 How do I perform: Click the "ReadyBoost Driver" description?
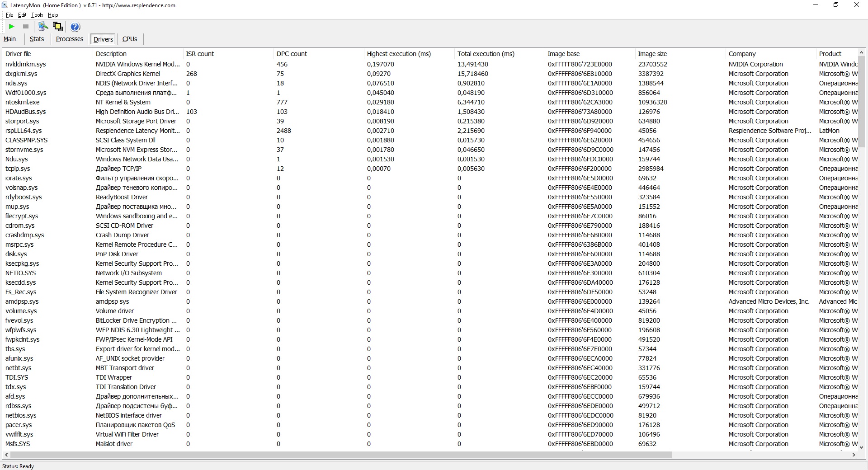click(122, 197)
